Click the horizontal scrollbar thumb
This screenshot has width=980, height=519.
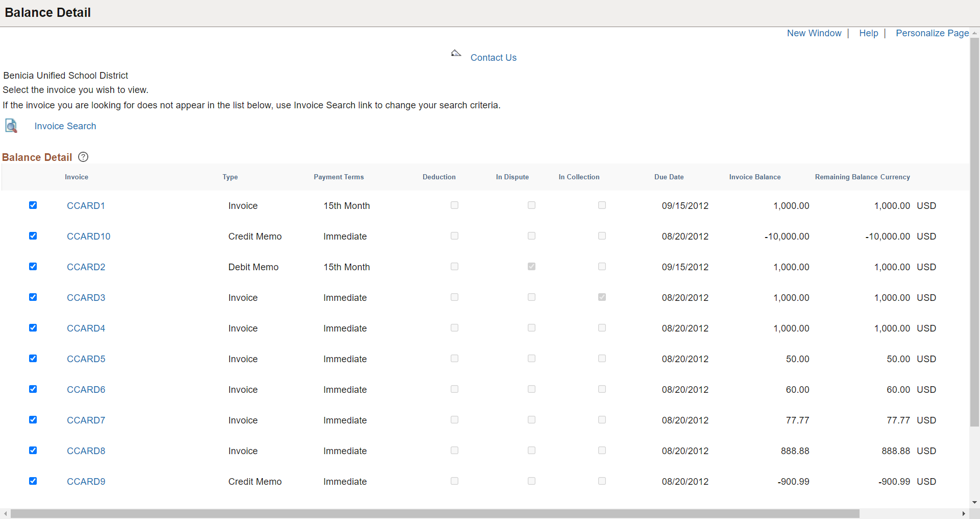435,513
